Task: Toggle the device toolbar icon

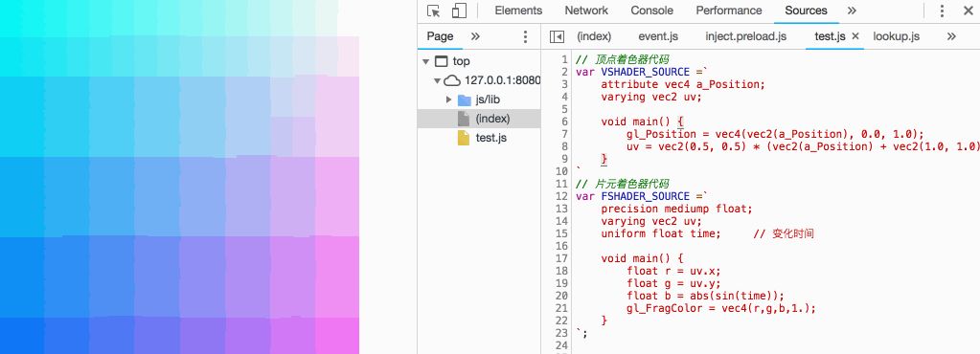Action: [x=460, y=11]
